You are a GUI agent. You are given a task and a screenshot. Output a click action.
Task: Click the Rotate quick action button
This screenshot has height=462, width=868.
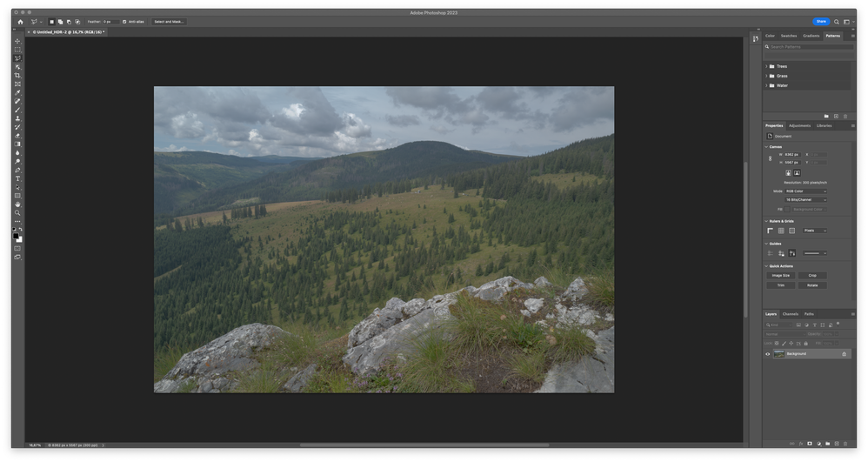(812, 285)
